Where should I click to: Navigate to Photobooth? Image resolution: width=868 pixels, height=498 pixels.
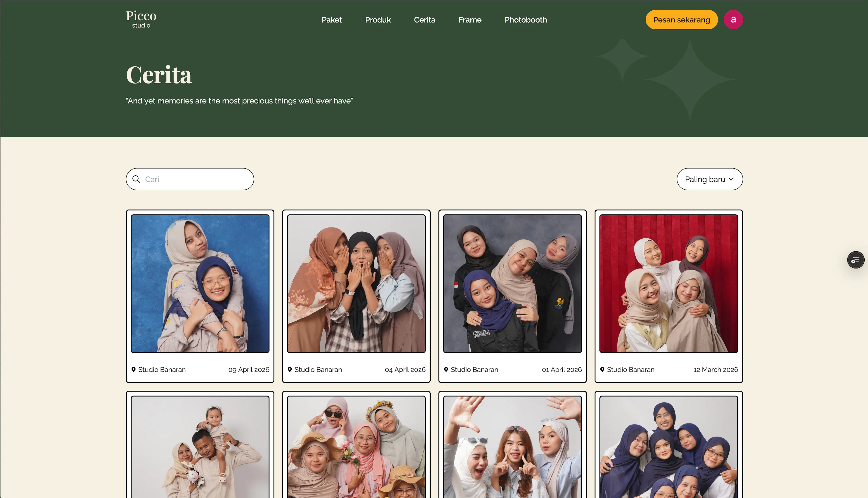tap(526, 20)
